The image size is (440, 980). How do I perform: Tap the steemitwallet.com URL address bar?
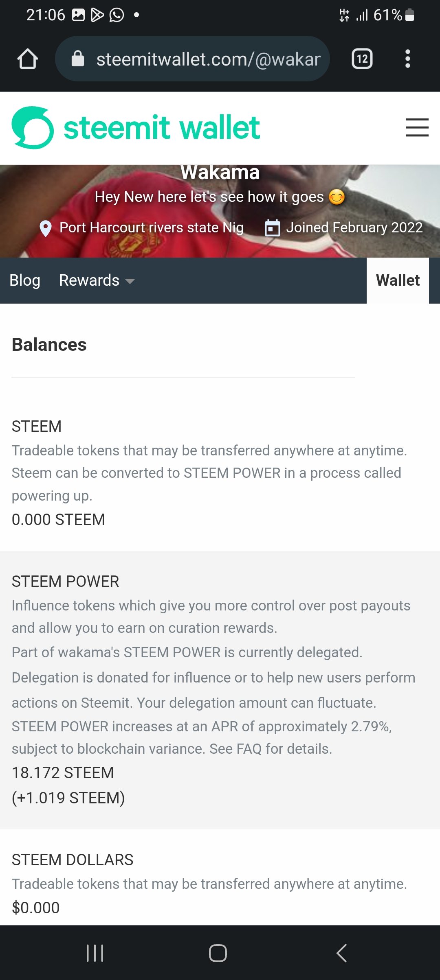(208, 59)
